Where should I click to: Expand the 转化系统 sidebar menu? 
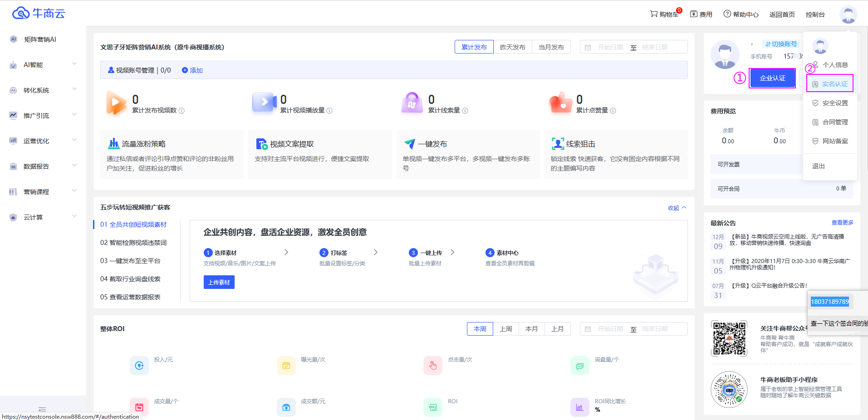click(43, 90)
